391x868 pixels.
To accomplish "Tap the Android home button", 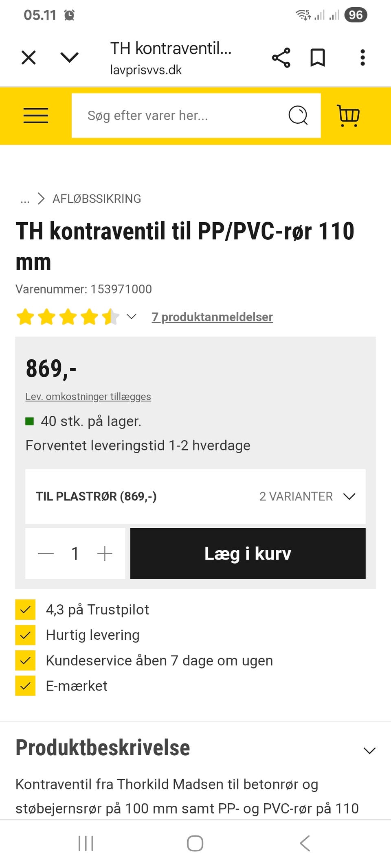I will point(195,843).
